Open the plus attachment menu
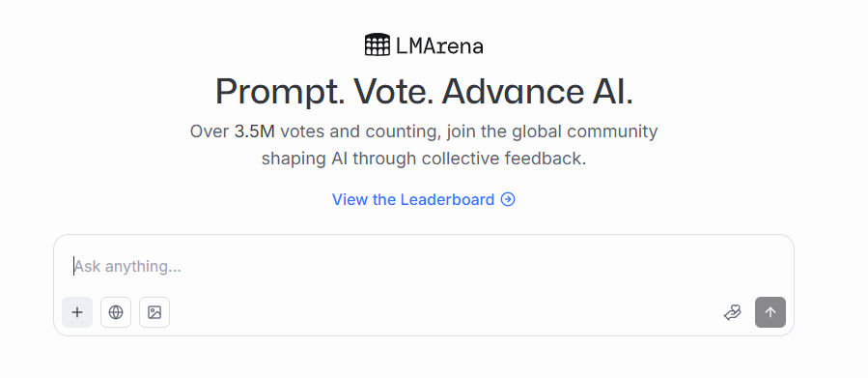The width and height of the screenshot is (868, 378). (x=77, y=312)
